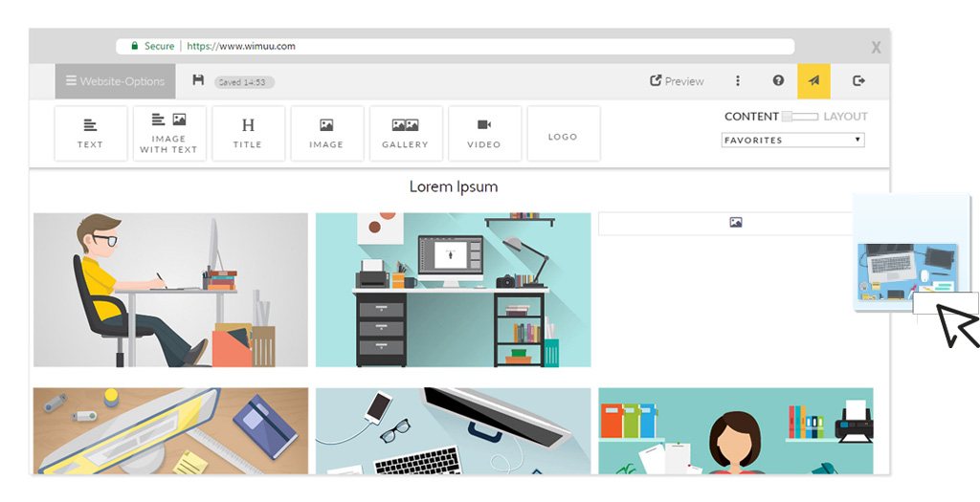The width and height of the screenshot is (980, 502).
Task: Add an Image element
Action: coord(327,134)
